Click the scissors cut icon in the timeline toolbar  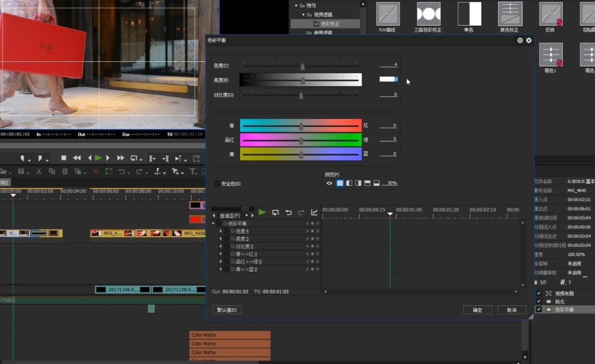39,172
